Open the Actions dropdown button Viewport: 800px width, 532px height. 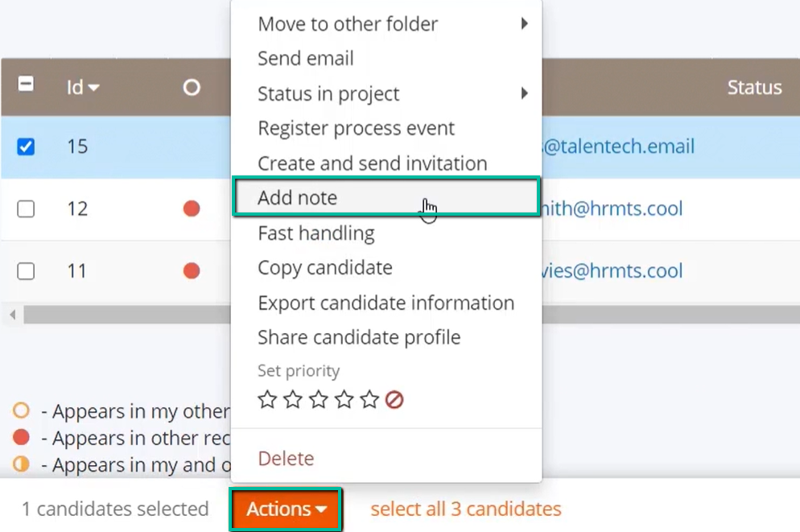coord(286,509)
